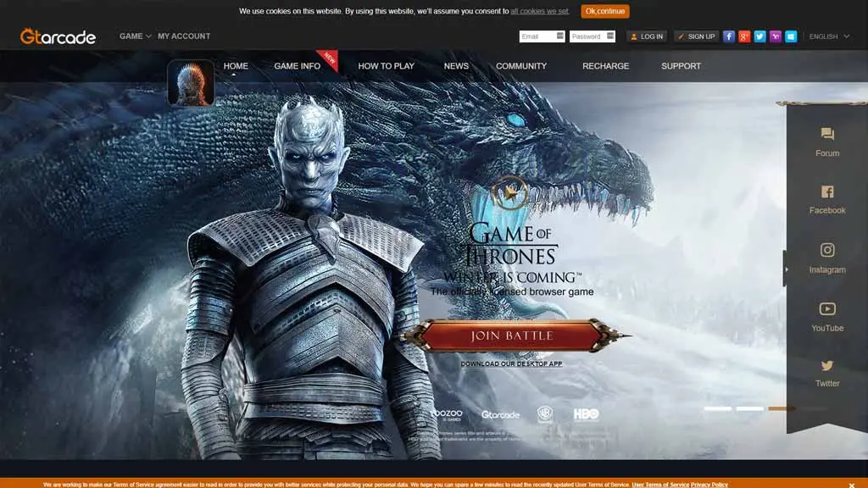Screen dimensions: 868x488
Task: Open the SUPPORT tab
Action: [x=681, y=66]
